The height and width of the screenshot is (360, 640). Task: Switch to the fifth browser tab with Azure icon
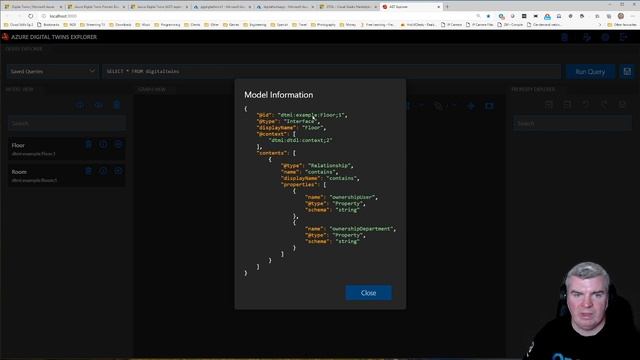286,7
